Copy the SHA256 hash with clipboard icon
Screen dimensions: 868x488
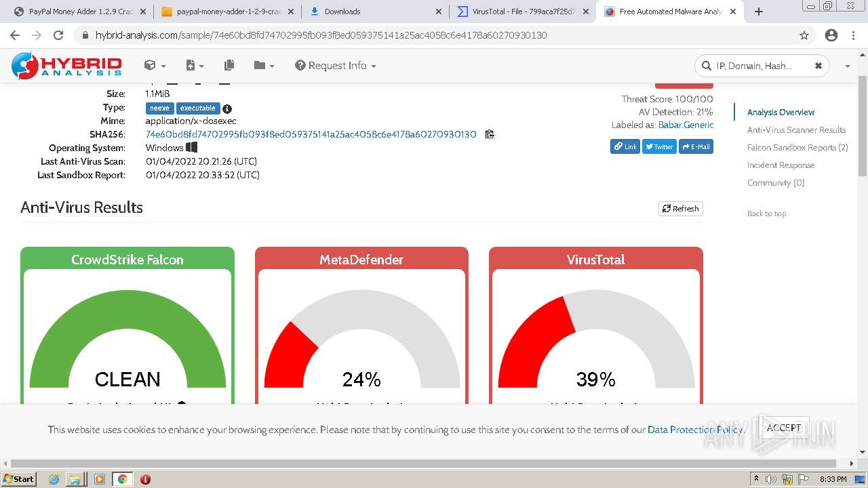click(x=490, y=134)
